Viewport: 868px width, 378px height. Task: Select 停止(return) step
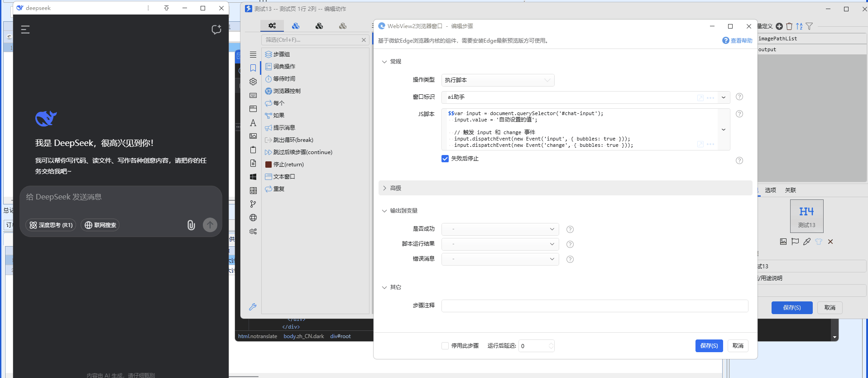[284, 165]
